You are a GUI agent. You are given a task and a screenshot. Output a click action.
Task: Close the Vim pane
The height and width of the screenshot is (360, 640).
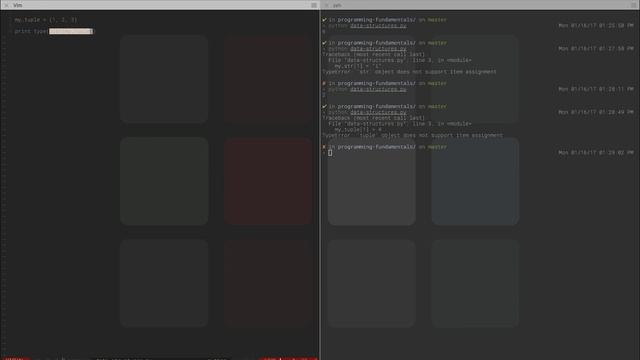coord(6,5)
